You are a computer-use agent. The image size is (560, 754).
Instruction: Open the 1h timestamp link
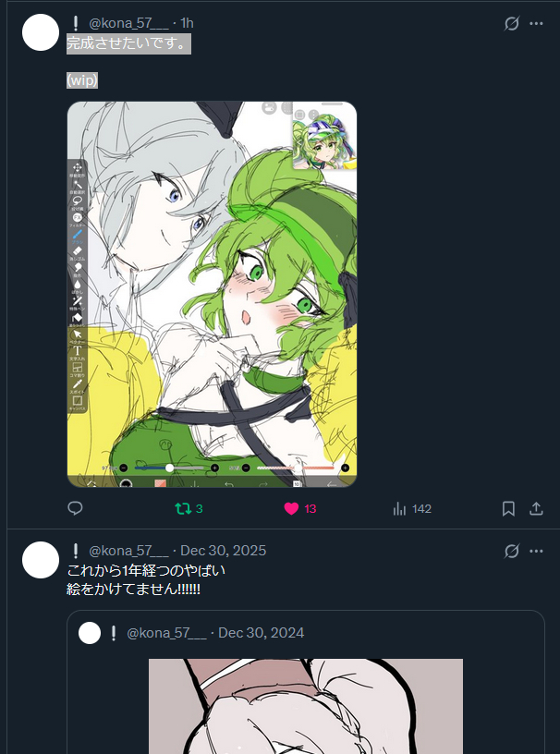coord(187,23)
